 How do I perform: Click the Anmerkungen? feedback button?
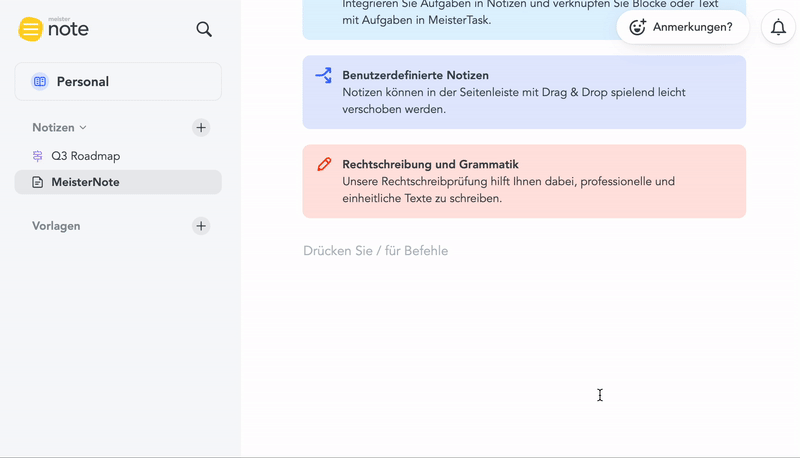coord(683,27)
